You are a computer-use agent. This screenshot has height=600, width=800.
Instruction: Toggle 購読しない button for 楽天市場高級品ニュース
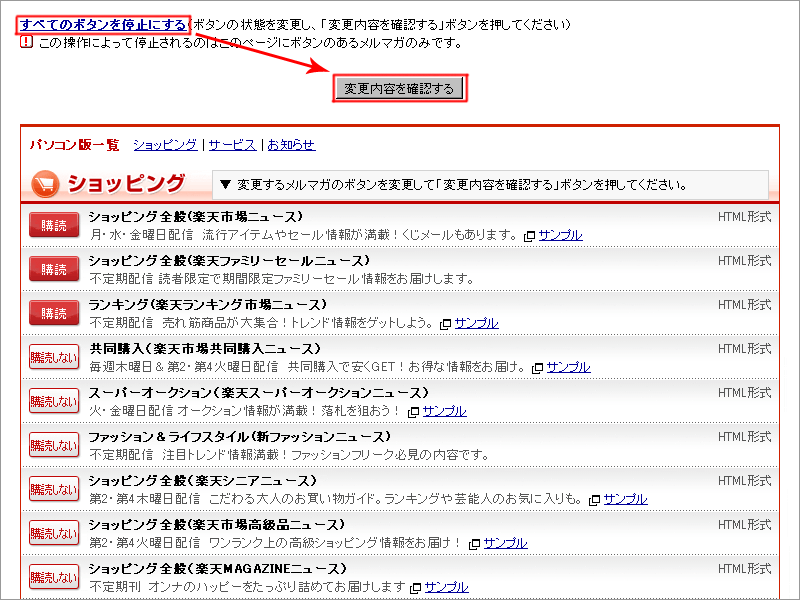[x=54, y=533]
